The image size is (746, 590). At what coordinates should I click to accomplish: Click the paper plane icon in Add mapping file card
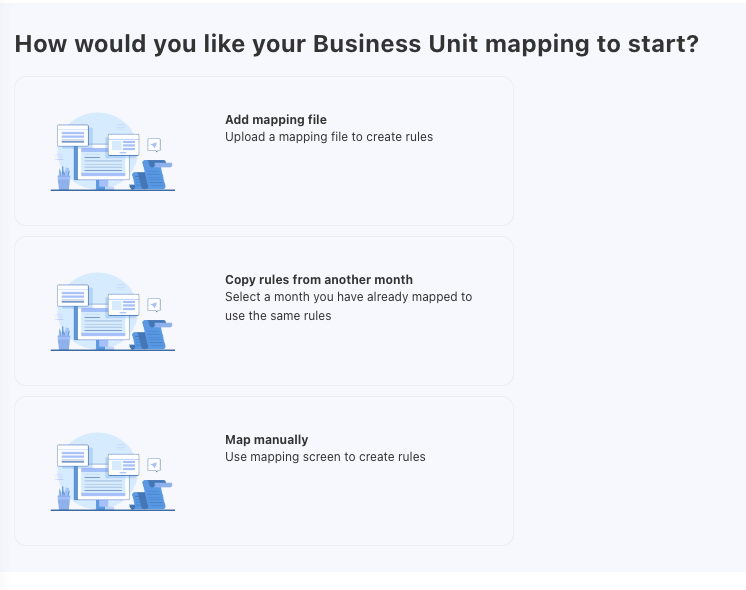tap(154, 145)
